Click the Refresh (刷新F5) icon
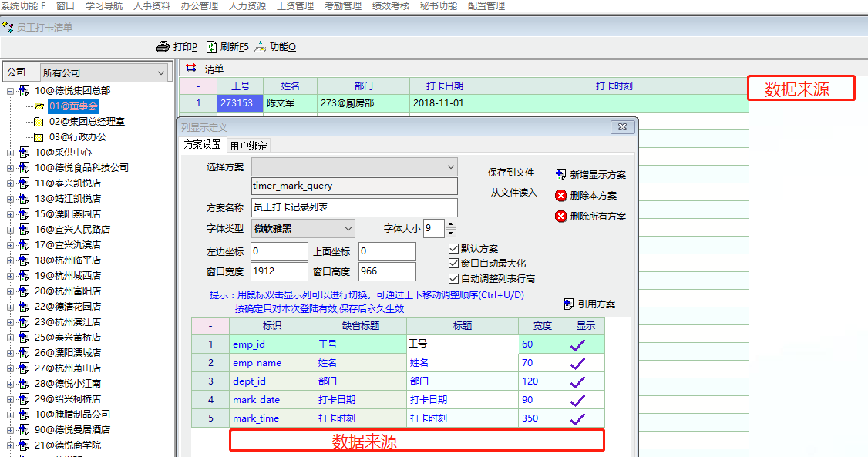This screenshot has height=457, width=868. [x=211, y=47]
